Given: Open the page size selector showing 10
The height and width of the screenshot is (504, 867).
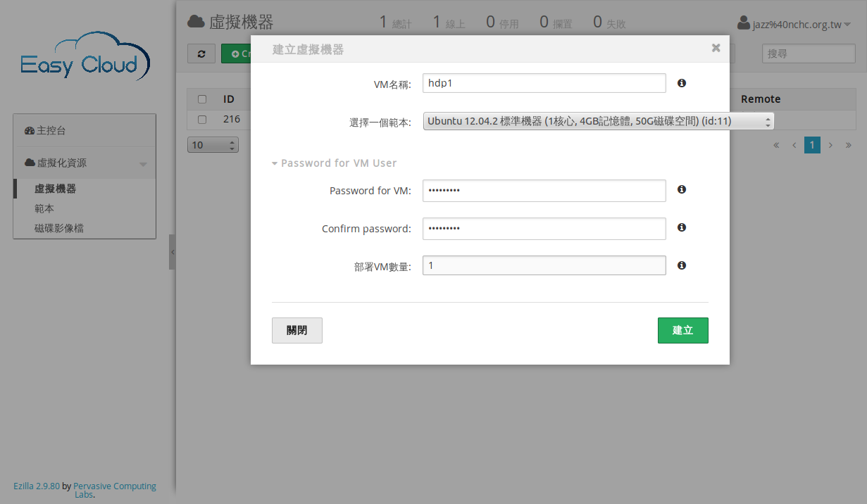Looking at the screenshot, I should coord(213,145).
